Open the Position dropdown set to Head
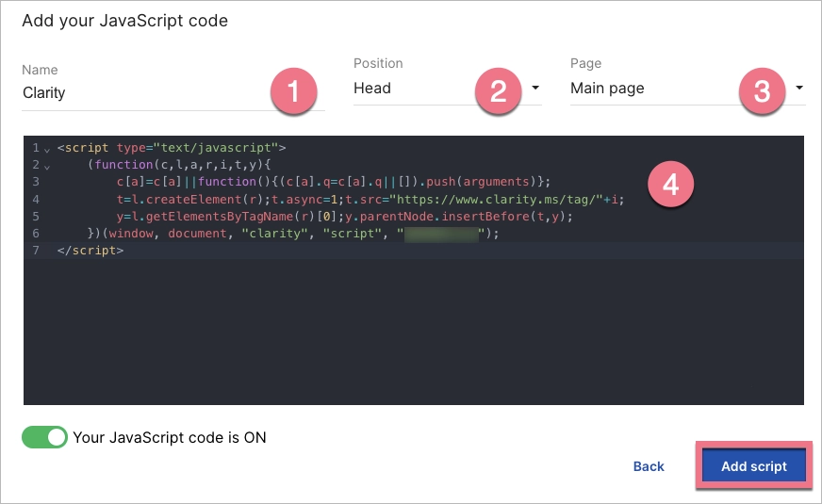 tap(447, 88)
